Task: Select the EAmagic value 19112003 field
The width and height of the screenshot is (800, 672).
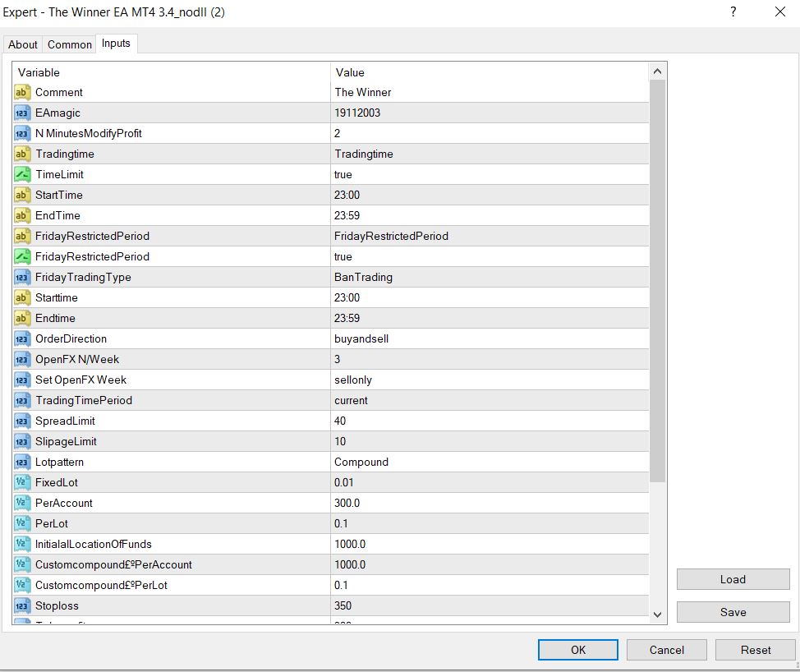Action: click(490, 113)
